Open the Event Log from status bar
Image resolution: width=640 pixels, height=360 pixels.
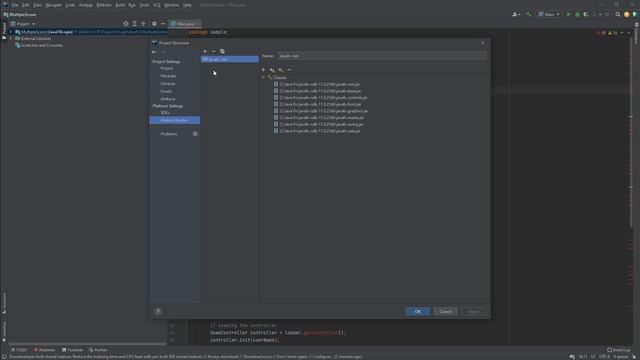coord(618,350)
